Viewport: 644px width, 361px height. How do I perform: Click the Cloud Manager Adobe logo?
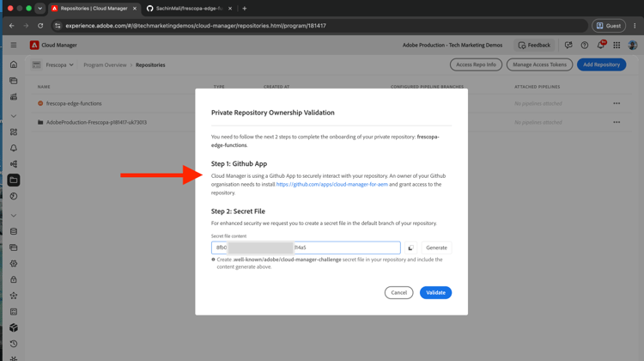pos(34,45)
